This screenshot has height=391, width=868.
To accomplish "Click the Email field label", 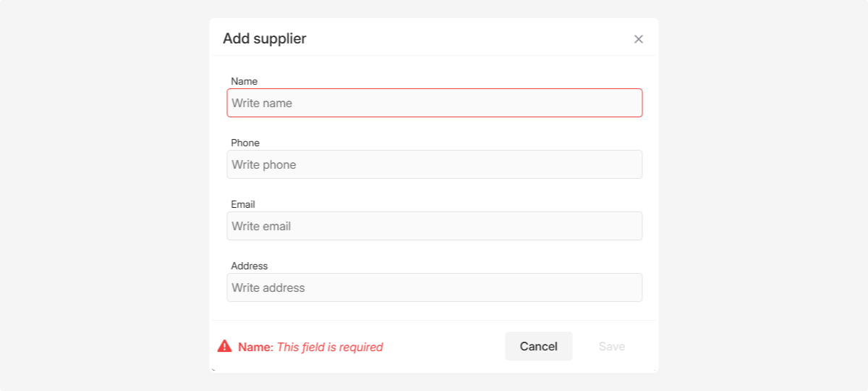I will (x=243, y=204).
